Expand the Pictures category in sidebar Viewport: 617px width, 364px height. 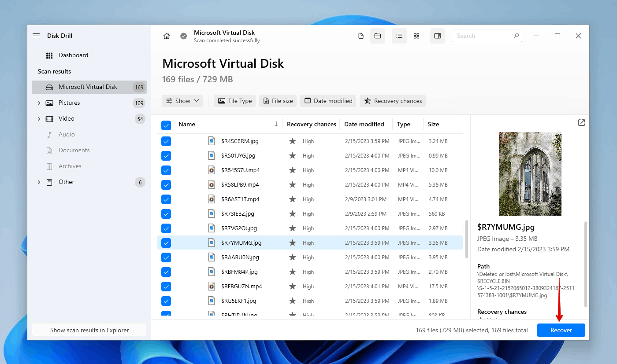tap(39, 103)
